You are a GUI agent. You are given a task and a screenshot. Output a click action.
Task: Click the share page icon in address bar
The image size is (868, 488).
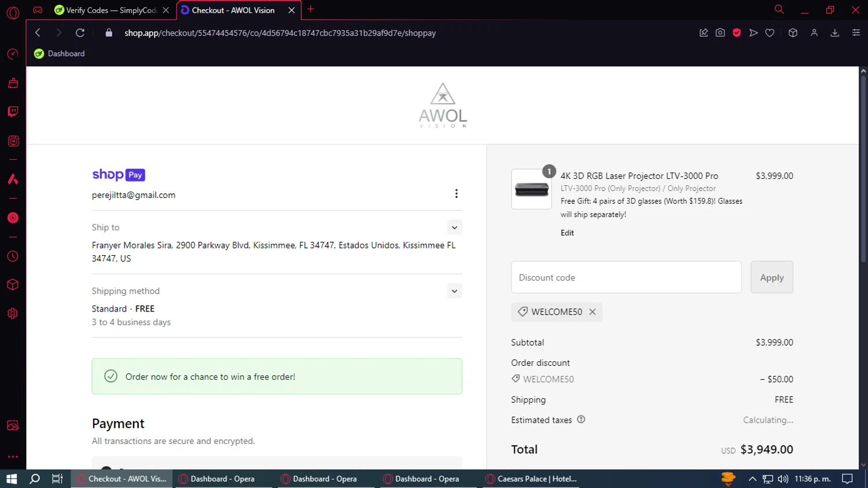click(704, 33)
